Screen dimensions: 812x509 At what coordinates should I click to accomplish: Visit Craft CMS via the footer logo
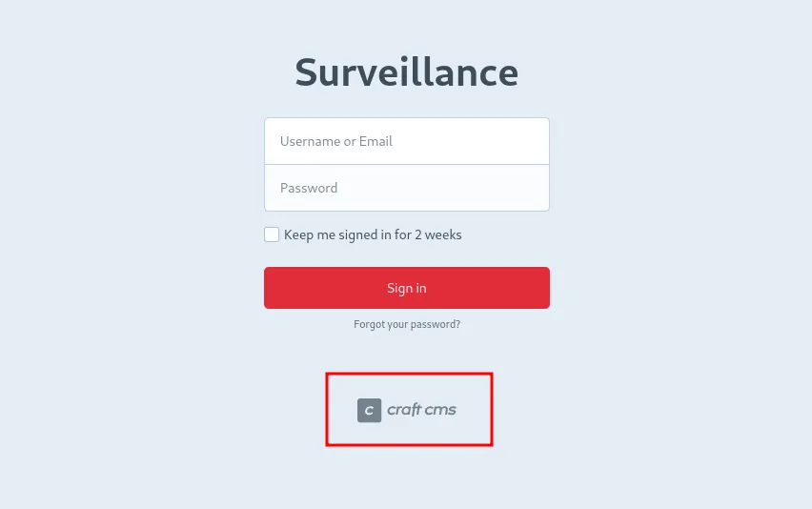[407, 410]
